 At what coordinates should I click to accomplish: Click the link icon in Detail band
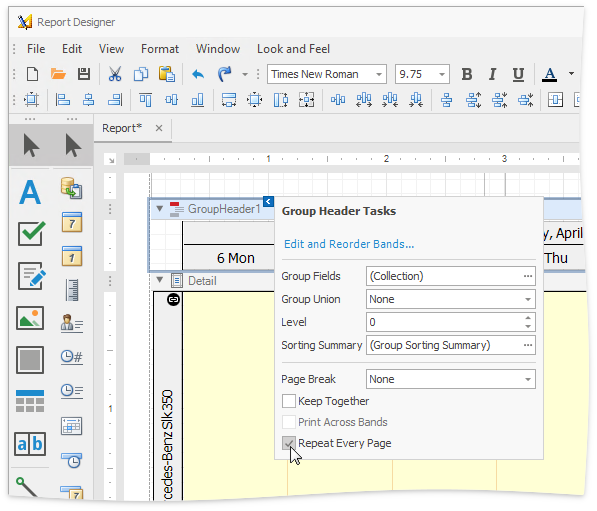coord(173,299)
